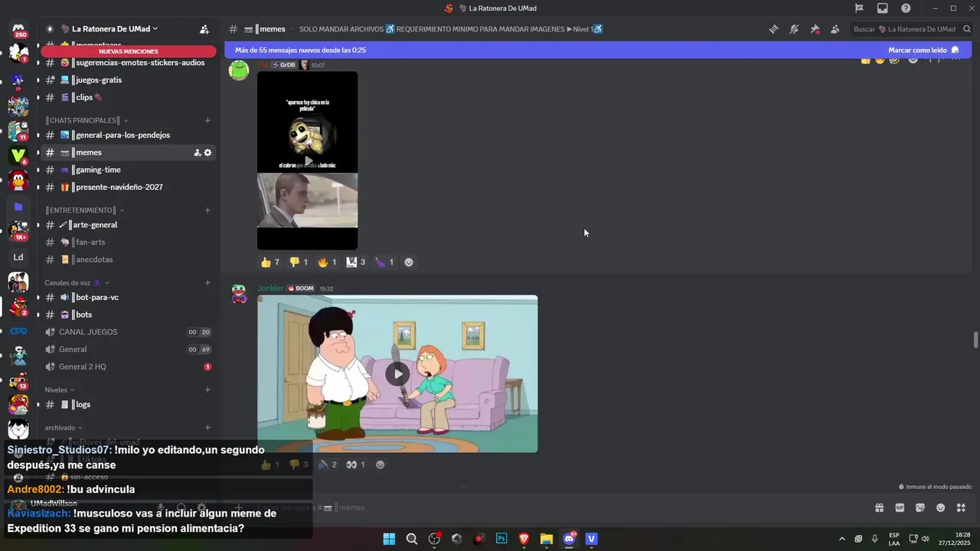The image size is (980, 551).
Task: Open the emoji picker in message bar
Action: (940, 507)
